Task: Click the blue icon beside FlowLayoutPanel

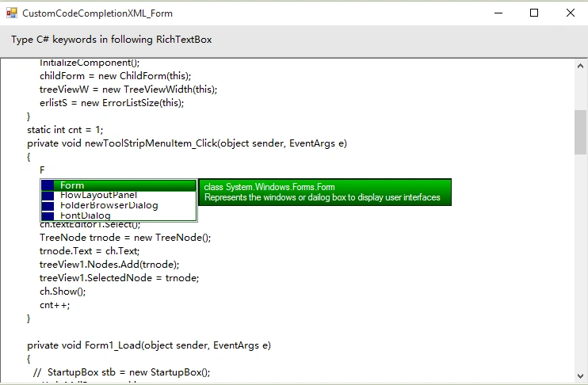Action: click(x=48, y=196)
